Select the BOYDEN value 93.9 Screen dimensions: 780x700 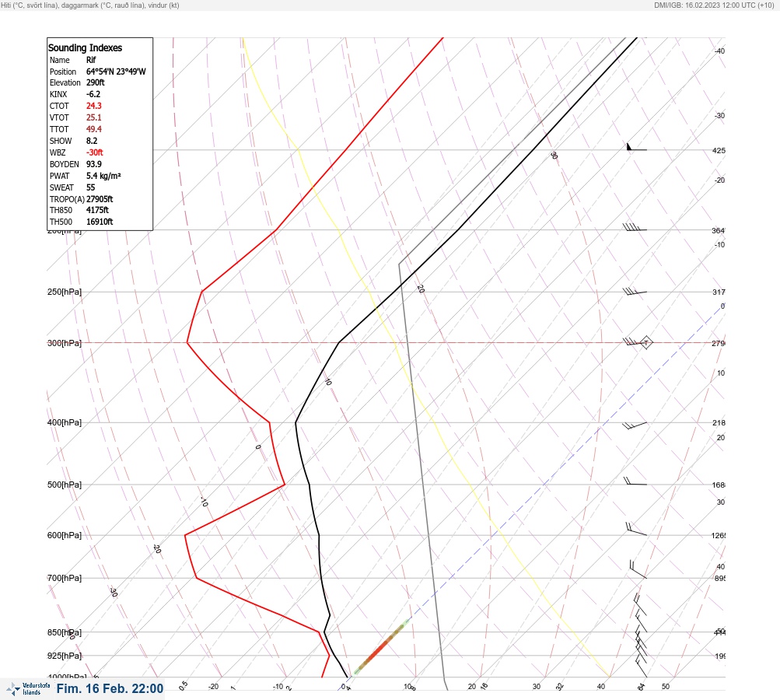(x=94, y=164)
